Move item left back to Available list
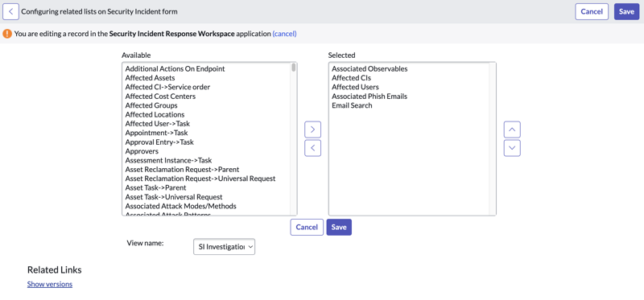The width and height of the screenshot is (644, 300). click(x=312, y=148)
